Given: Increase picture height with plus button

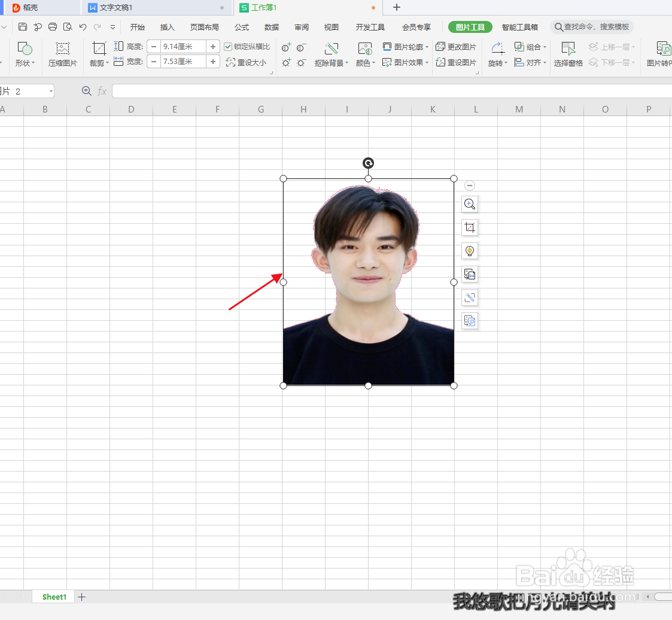Looking at the screenshot, I should click(x=213, y=46).
